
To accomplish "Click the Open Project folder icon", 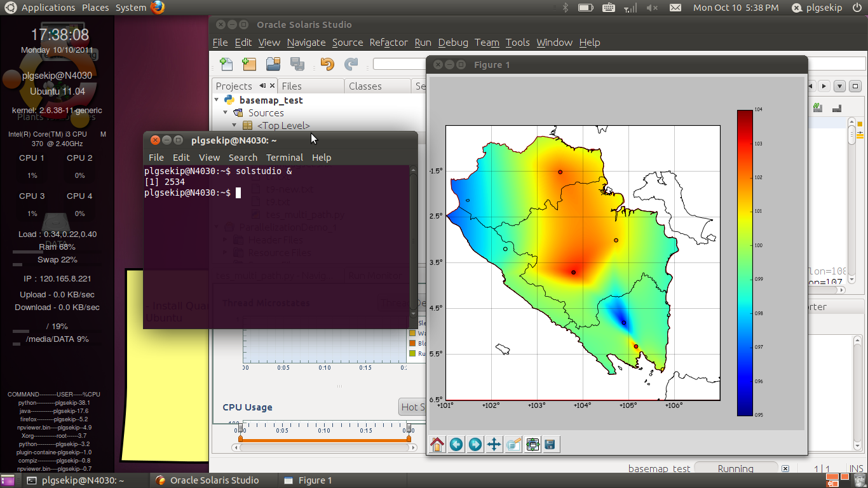I will coord(273,64).
